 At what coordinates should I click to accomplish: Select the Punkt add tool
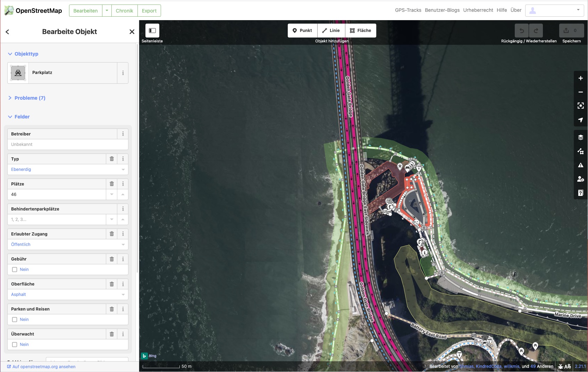(x=302, y=31)
